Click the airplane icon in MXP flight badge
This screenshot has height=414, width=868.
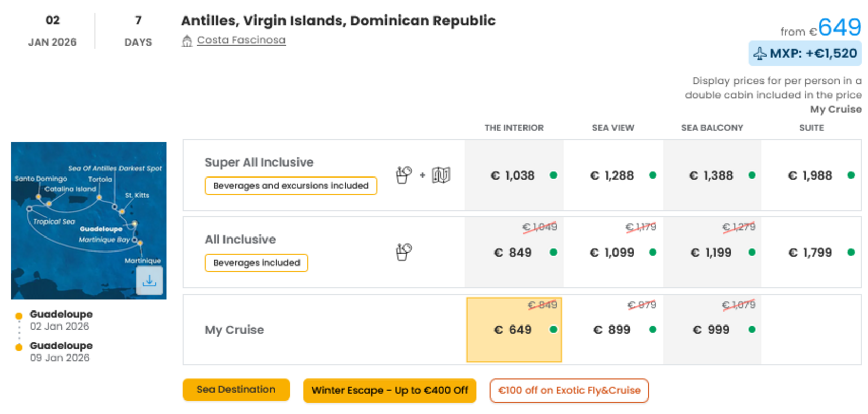click(759, 54)
